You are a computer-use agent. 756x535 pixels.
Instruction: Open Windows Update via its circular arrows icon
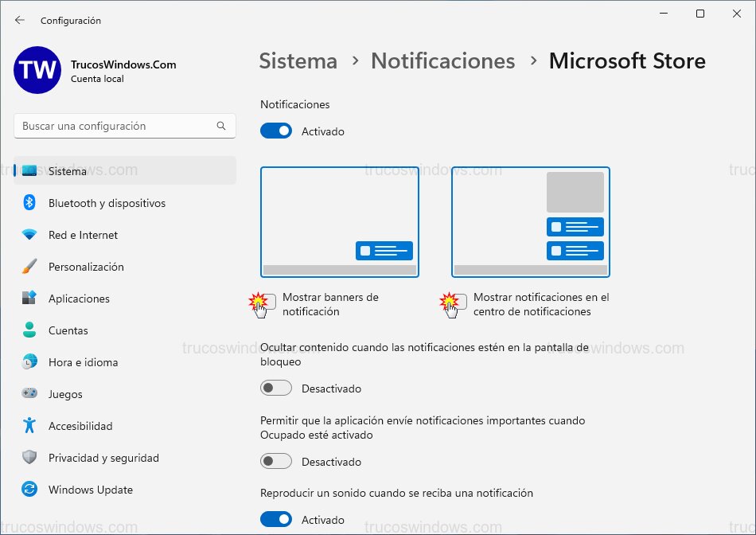[x=29, y=490]
